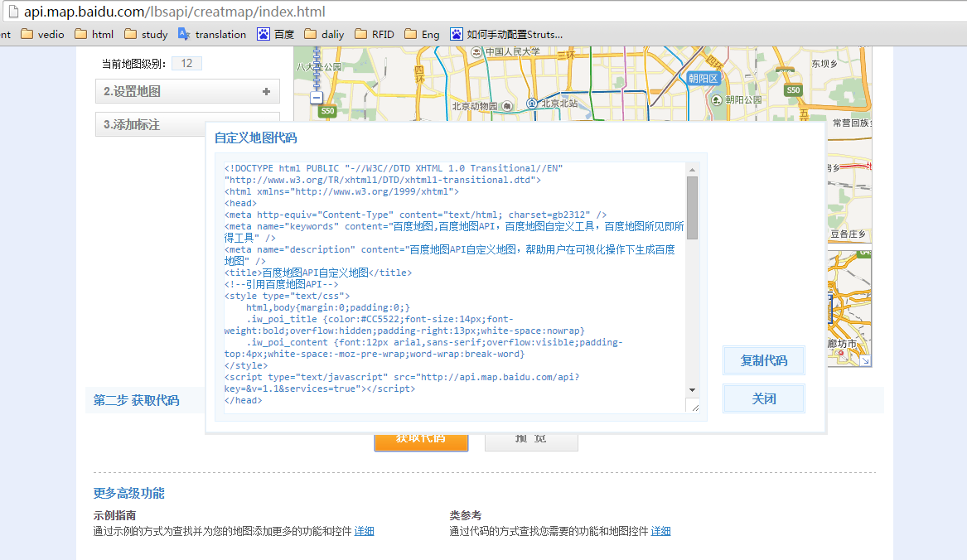Open the Eng bookmark folder
The height and width of the screenshot is (560, 967).
[422, 35]
